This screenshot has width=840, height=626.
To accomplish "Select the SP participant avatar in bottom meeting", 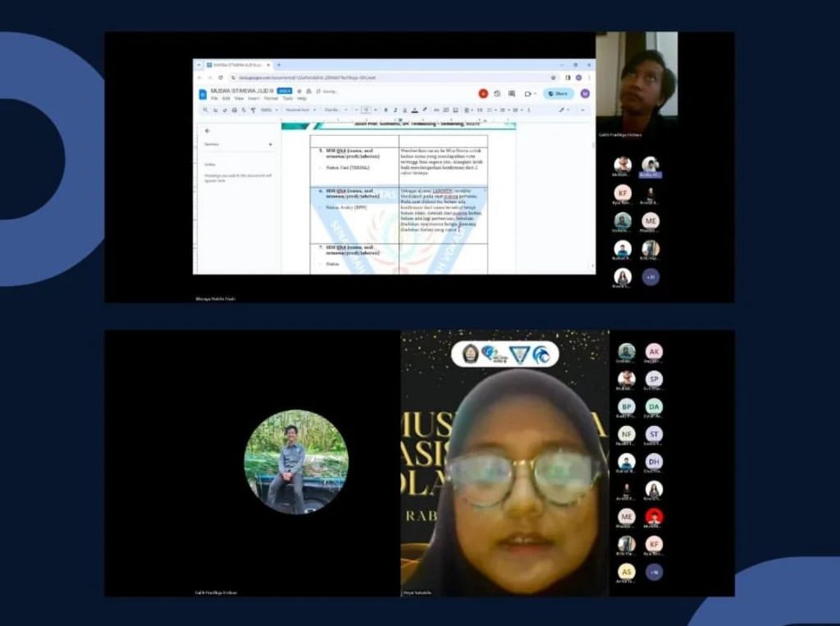I will [654, 378].
